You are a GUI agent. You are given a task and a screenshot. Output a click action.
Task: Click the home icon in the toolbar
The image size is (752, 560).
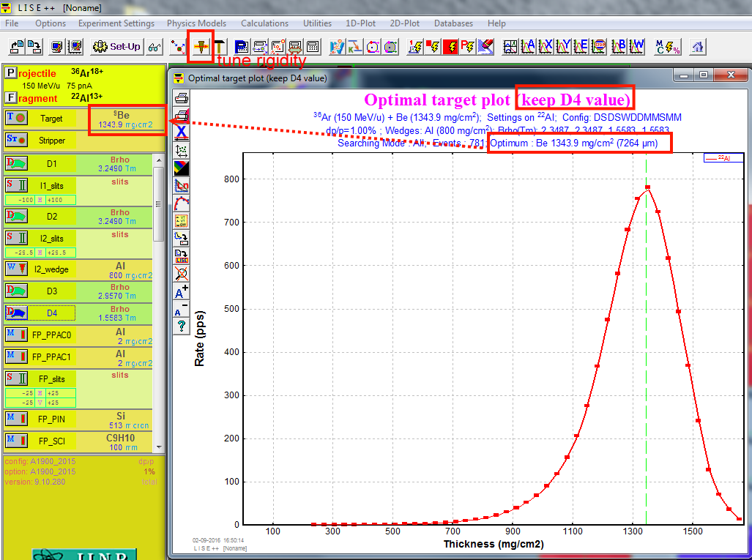698,47
